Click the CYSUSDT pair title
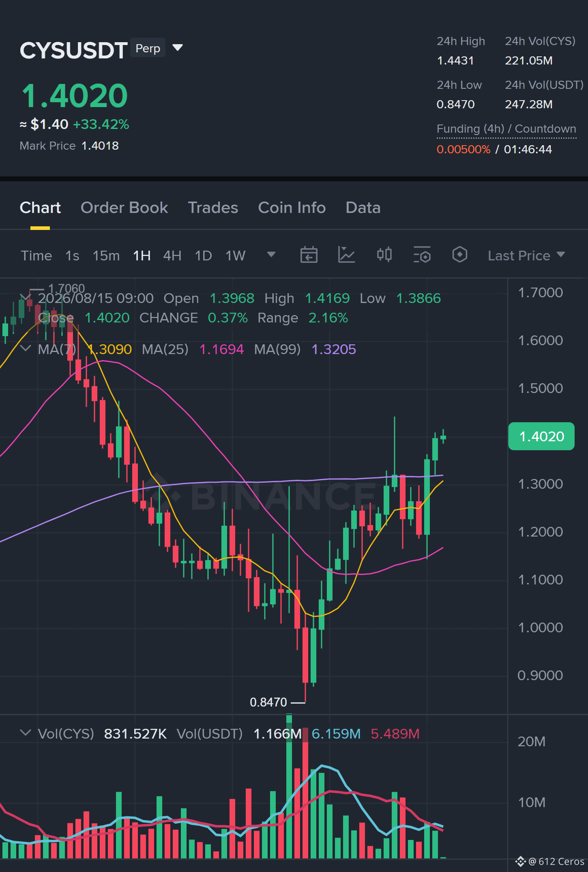The width and height of the screenshot is (588, 872). (74, 51)
